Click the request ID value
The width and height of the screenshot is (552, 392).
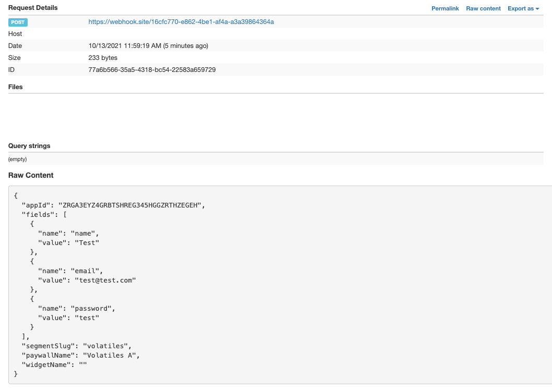152,70
